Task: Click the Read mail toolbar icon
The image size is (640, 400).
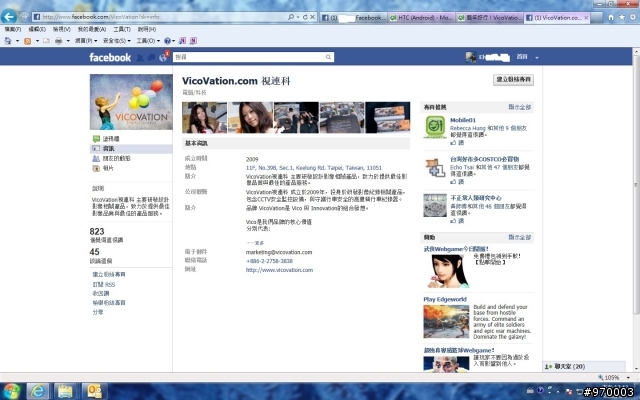Action: click(46, 41)
